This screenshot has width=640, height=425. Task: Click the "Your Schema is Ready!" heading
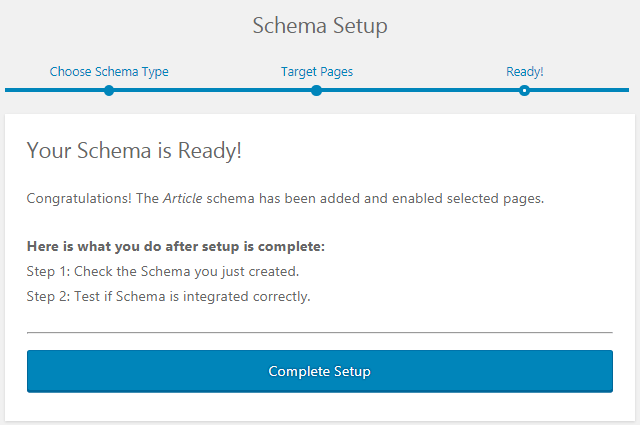tap(134, 151)
